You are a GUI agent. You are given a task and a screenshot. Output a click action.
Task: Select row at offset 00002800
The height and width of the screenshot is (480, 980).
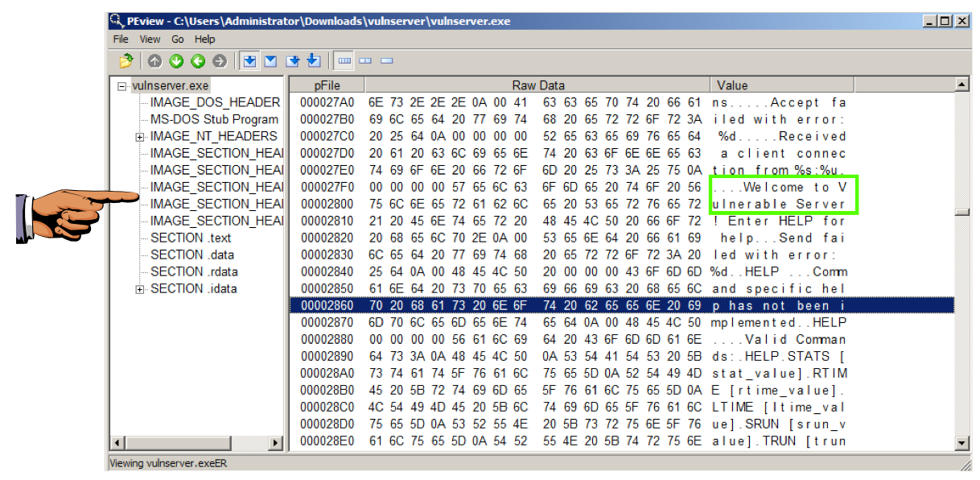(x=621, y=204)
